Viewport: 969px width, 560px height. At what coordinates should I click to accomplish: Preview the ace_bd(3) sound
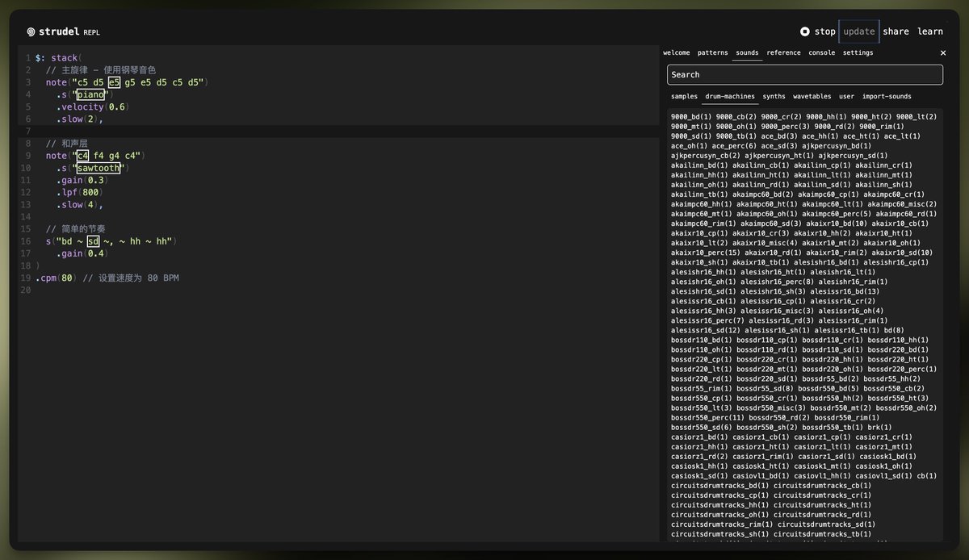777,136
